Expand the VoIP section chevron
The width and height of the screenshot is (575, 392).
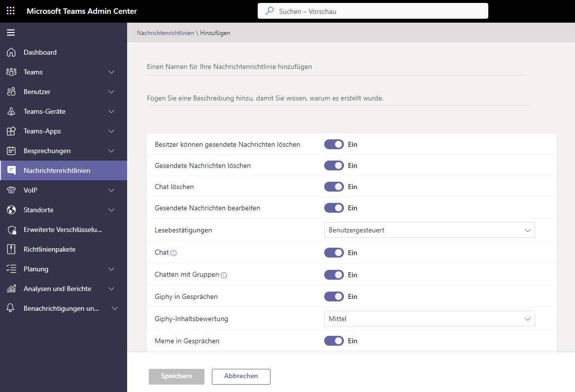click(x=111, y=190)
